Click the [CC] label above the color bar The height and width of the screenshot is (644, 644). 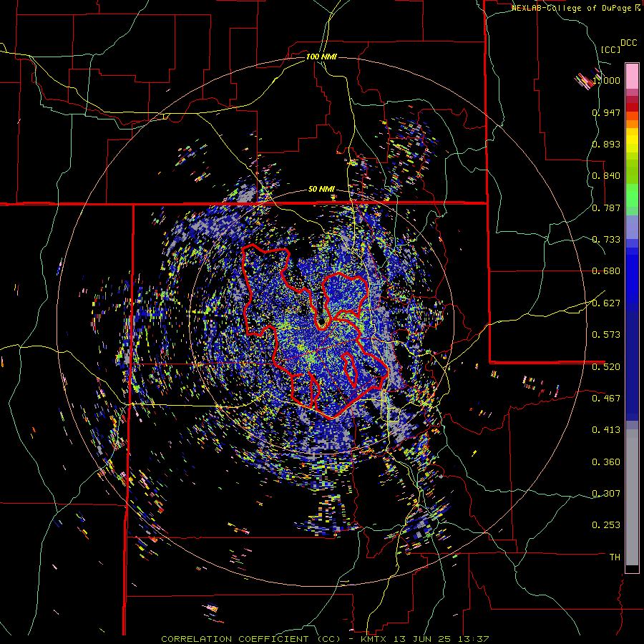tap(610, 49)
